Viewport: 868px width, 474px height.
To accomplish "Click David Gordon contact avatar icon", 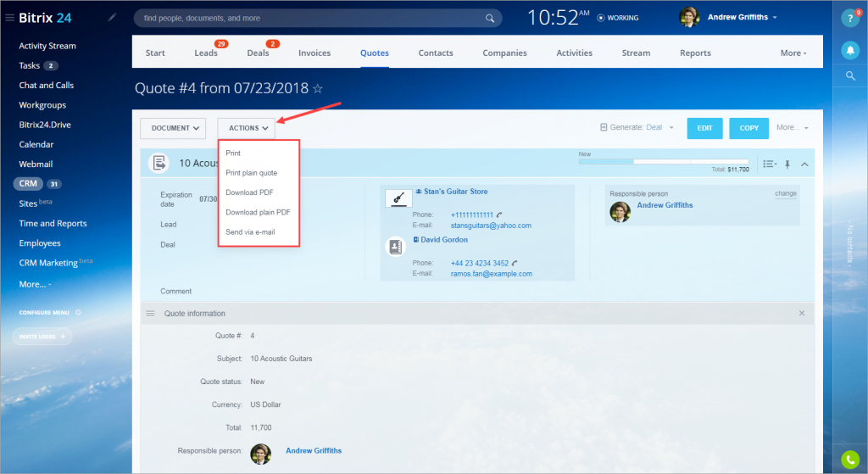I will [395, 247].
